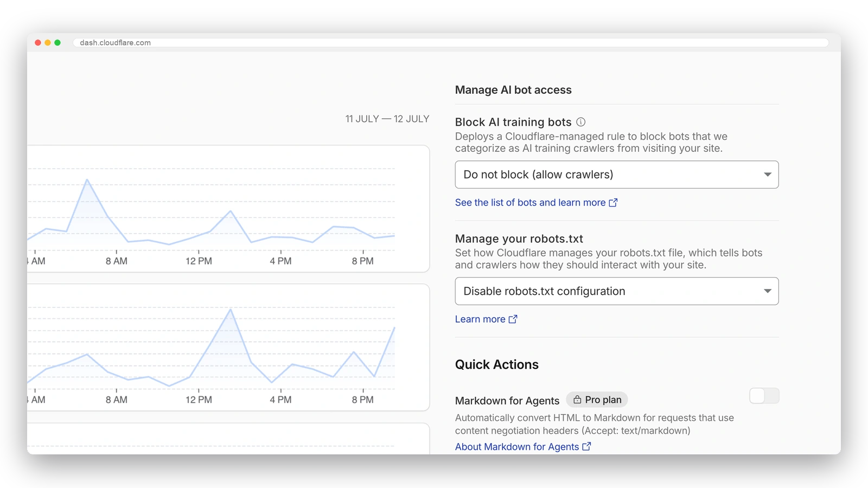Click external-link icon next to Learn more
This screenshot has width=868, height=488.
[x=513, y=319]
